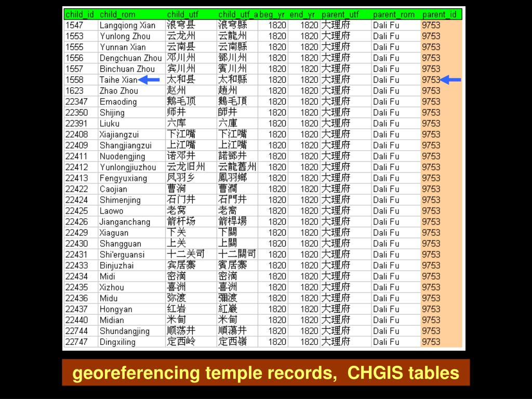Image resolution: width=532 pixels, height=399 pixels.
Task: Click the Taihe Xian cell
Action: click(x=131, y=79)
